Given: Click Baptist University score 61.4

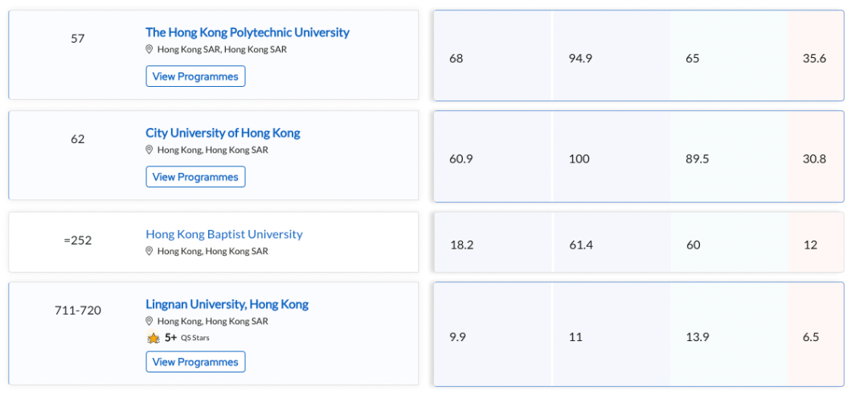Looking at the screenshot, I should point(581,245).
